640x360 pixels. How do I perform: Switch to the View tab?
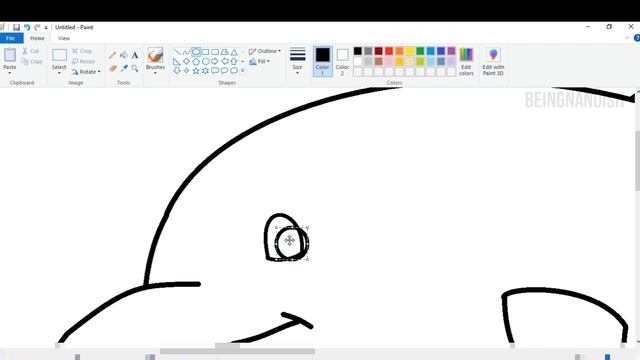tap(64, 38)
